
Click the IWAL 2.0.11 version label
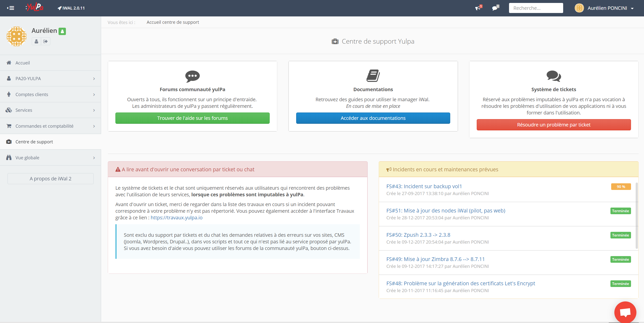pos(73,8)
